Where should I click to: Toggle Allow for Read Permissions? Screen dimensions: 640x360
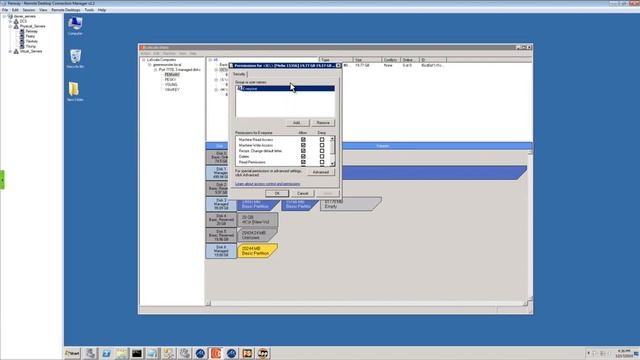(303, 162)
